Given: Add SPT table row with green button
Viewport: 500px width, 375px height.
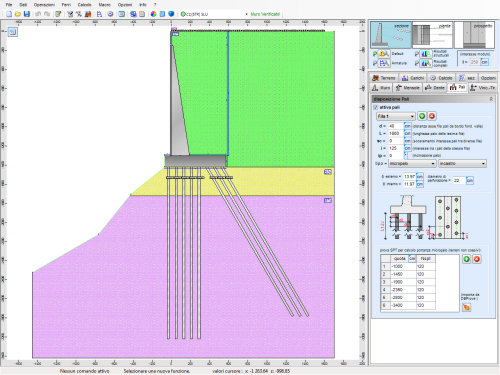Looking at the screenshot, I should pos(466,259).
